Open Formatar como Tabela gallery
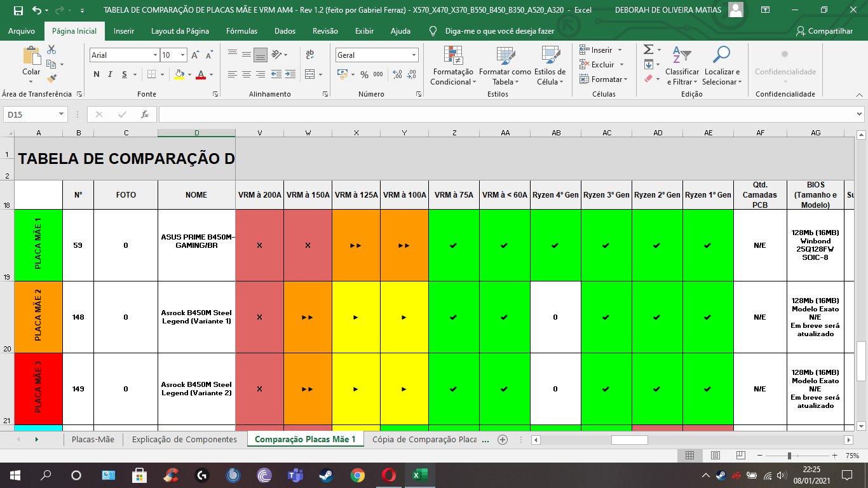 click(x=505, y=65)
